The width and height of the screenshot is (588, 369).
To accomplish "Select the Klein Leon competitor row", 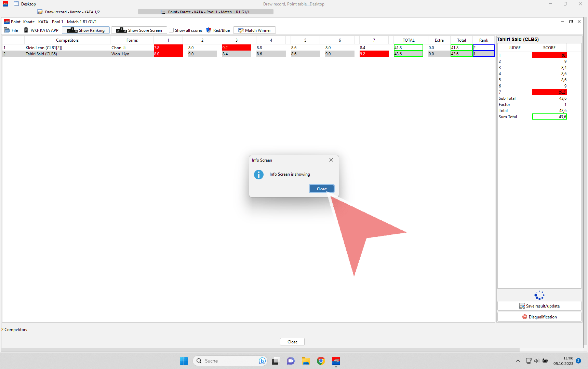I will click(x=44, y=48).
